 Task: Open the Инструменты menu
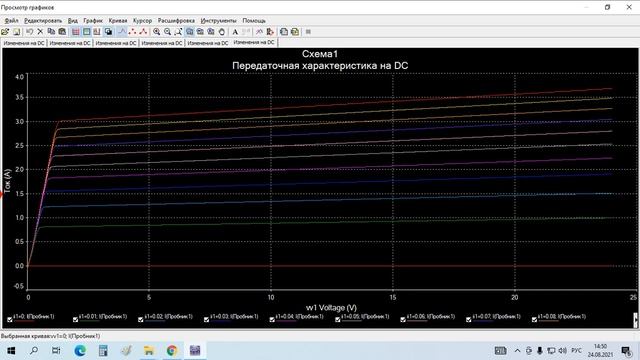[218, 20]
